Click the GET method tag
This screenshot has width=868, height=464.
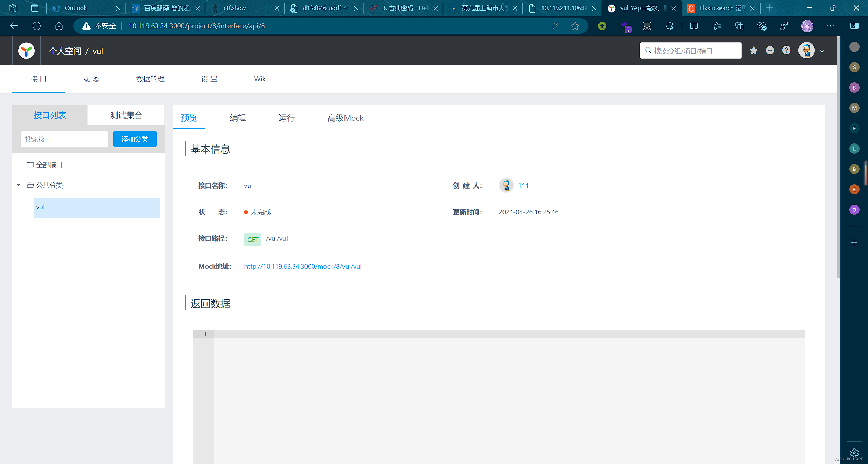point(253,239)
